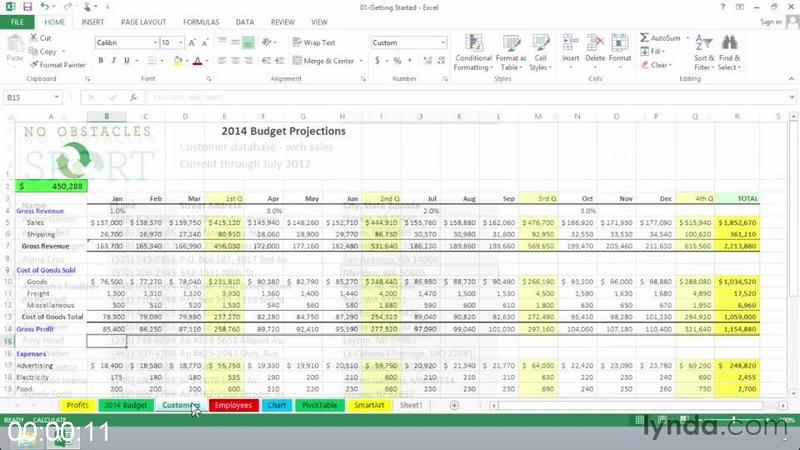The width and height of the screenshot is (800, 450).
Task: Click the Orientation text angle icon
Action: 266,42
